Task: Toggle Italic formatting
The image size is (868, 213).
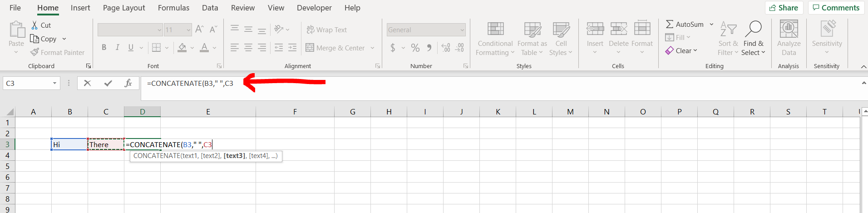Action: pos(118,48)
